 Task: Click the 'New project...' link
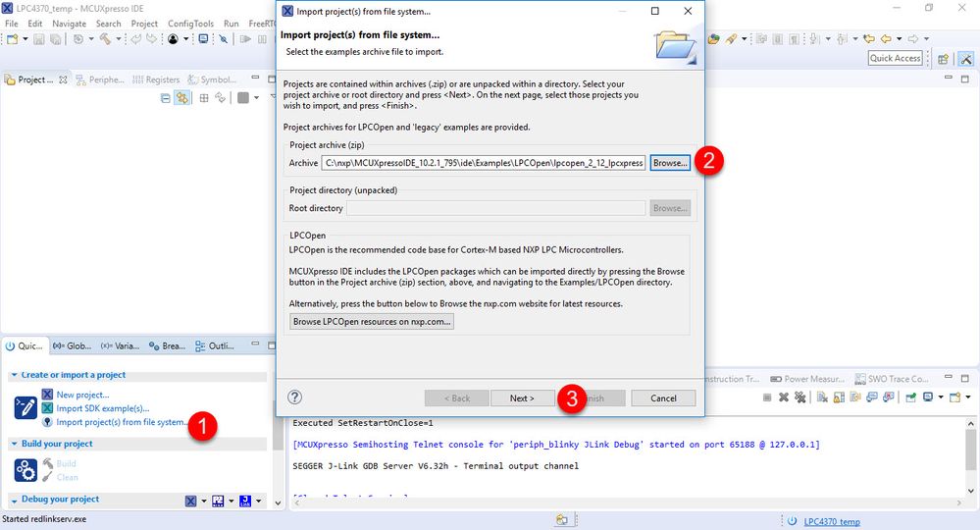(82, 395)
